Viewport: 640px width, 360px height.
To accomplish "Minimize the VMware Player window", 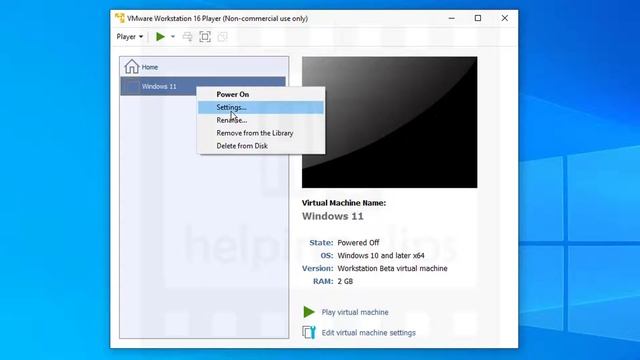I will [x=451, y=18].
